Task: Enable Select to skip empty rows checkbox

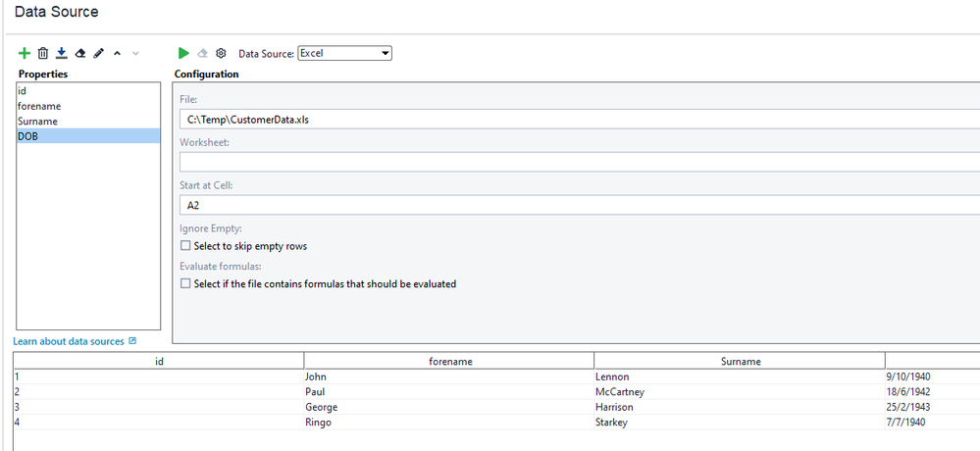Action: pyautogui.click(x=185, y=246)
